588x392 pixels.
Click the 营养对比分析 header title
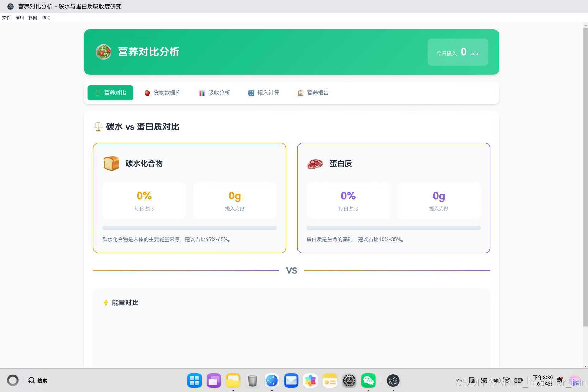coord(149,52)
